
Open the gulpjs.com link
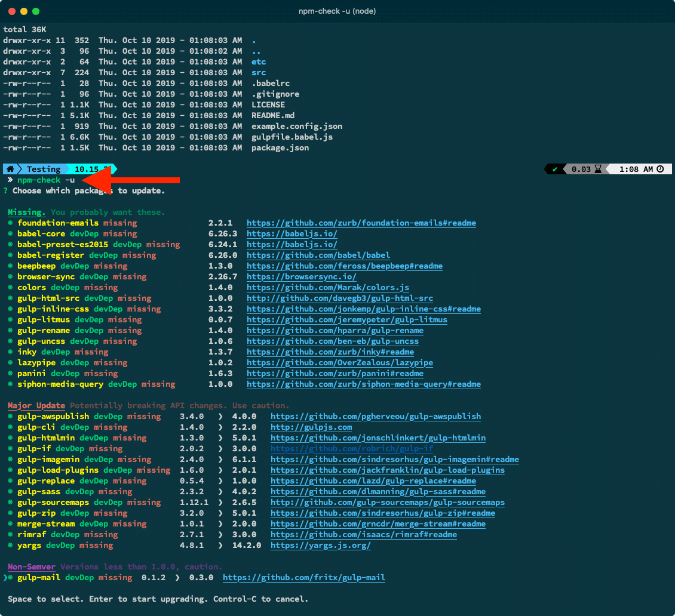(x=311, y=427)
